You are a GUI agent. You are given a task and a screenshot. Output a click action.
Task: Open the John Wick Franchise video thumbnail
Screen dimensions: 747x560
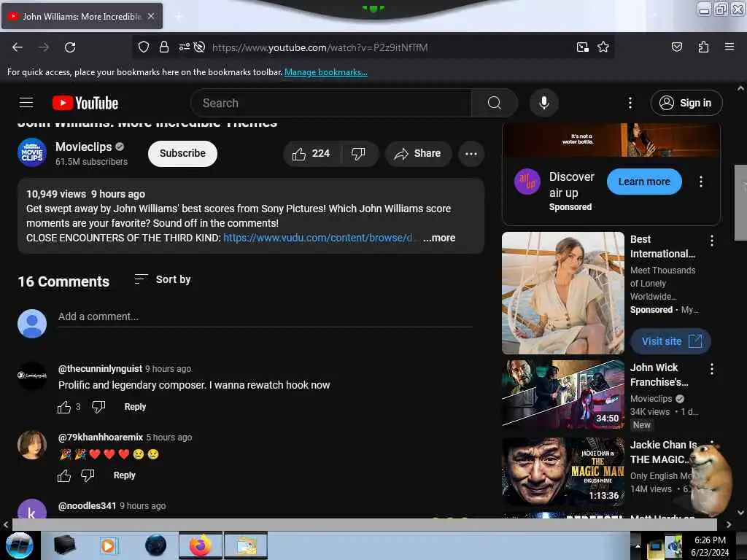point(563,394)
